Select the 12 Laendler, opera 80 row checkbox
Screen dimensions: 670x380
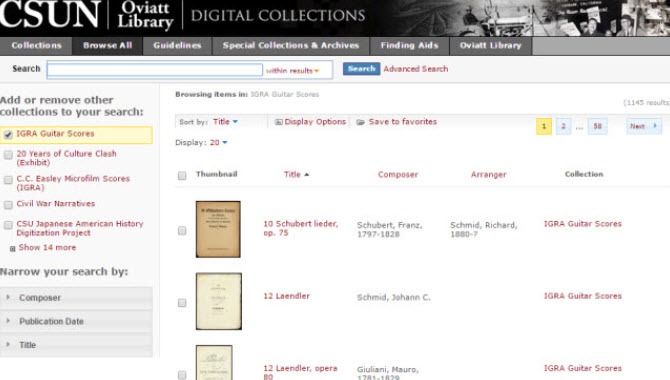tap(182, 375)
